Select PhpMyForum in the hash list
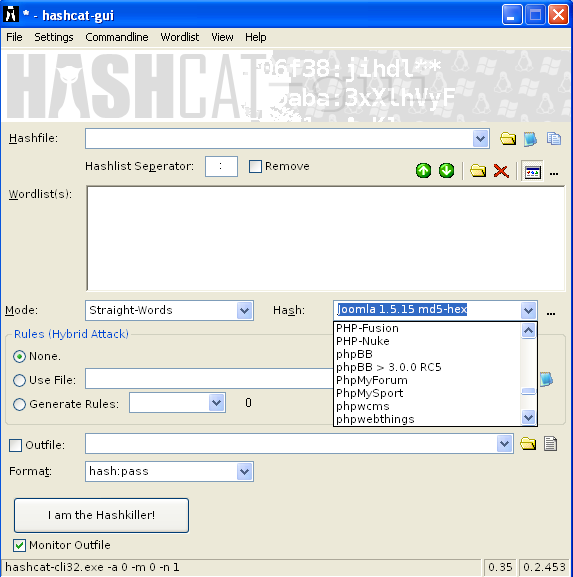Viewport: 573px width, 577px height. coord(372,380)
